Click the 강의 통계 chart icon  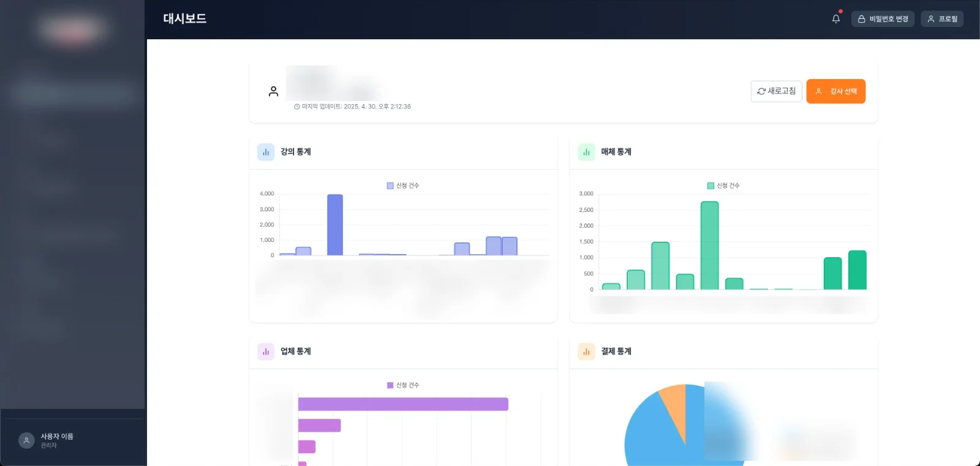pos(266,152)
